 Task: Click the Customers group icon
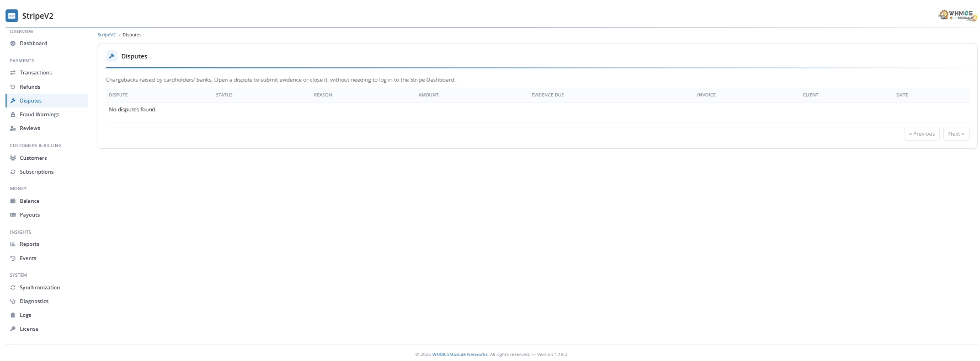point(13,158)
